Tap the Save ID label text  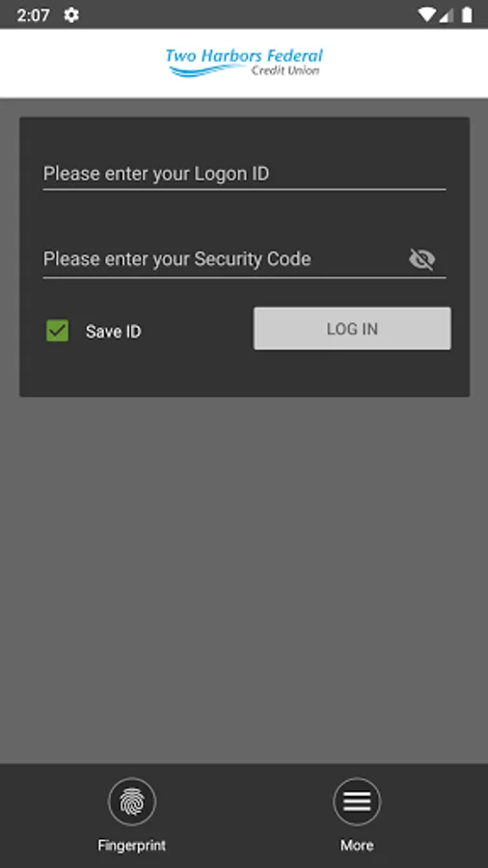point(114,332)
